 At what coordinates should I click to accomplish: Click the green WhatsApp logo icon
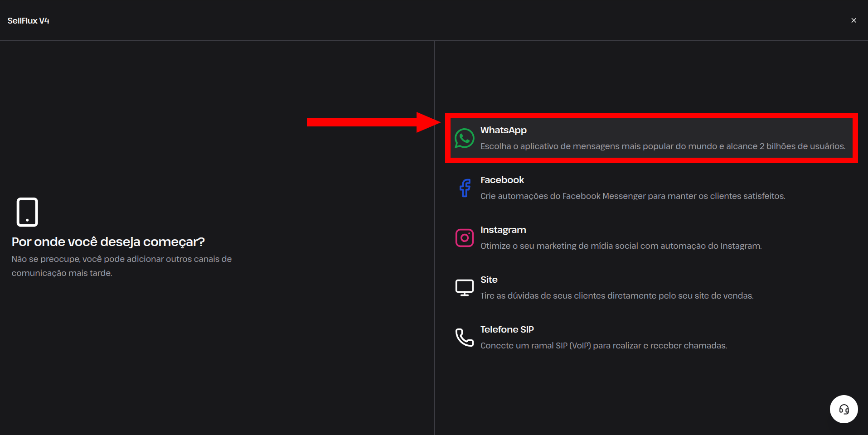465,138
